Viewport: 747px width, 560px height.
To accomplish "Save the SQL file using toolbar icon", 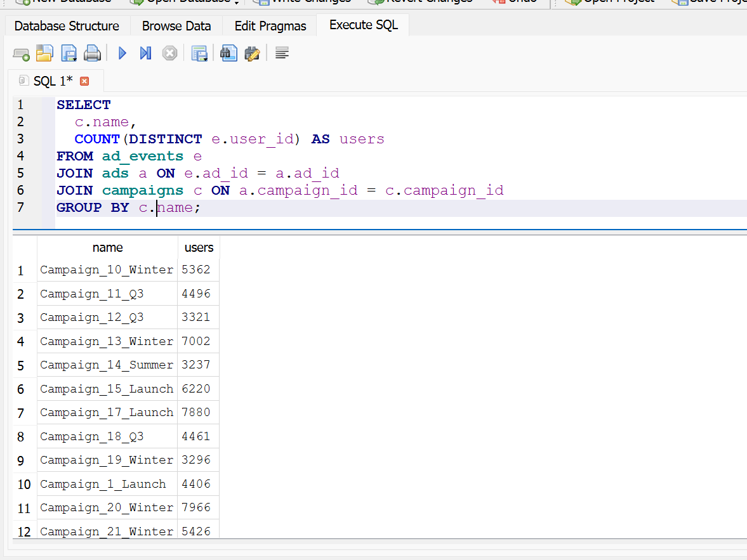I will (x=69, y=54).
